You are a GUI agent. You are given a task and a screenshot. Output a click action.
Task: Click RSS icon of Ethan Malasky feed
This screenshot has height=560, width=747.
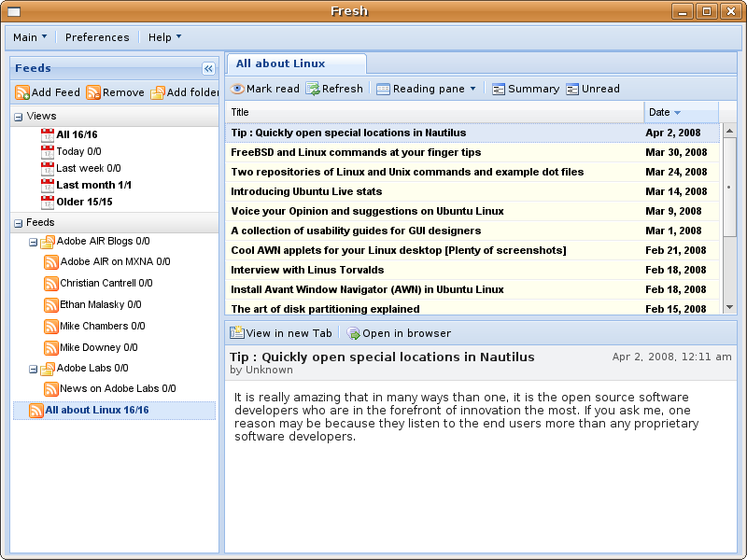51,305
